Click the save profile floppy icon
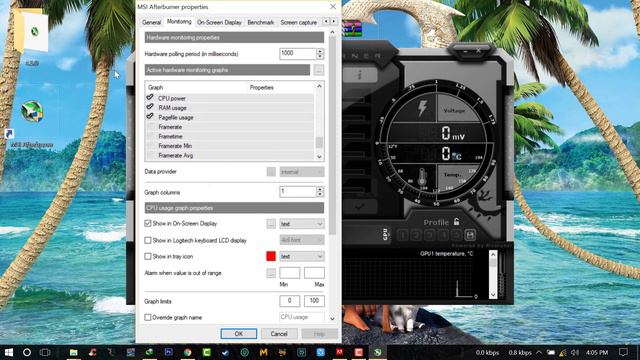 470,235
